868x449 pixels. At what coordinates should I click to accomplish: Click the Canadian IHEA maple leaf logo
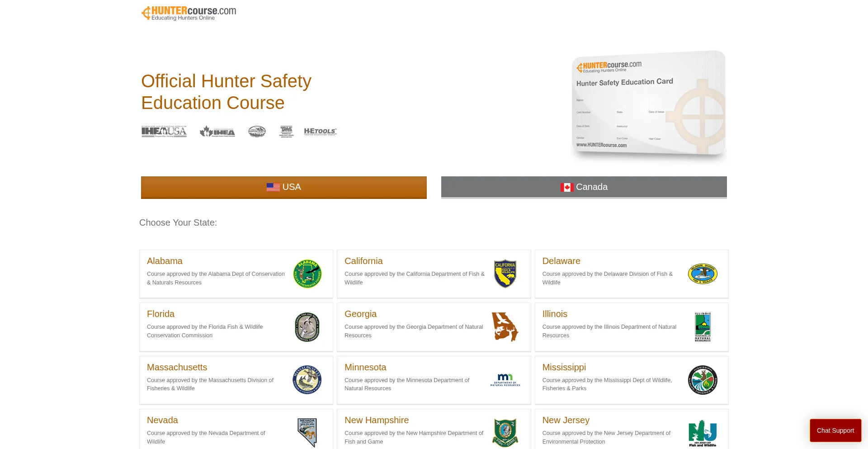[217, 132]
